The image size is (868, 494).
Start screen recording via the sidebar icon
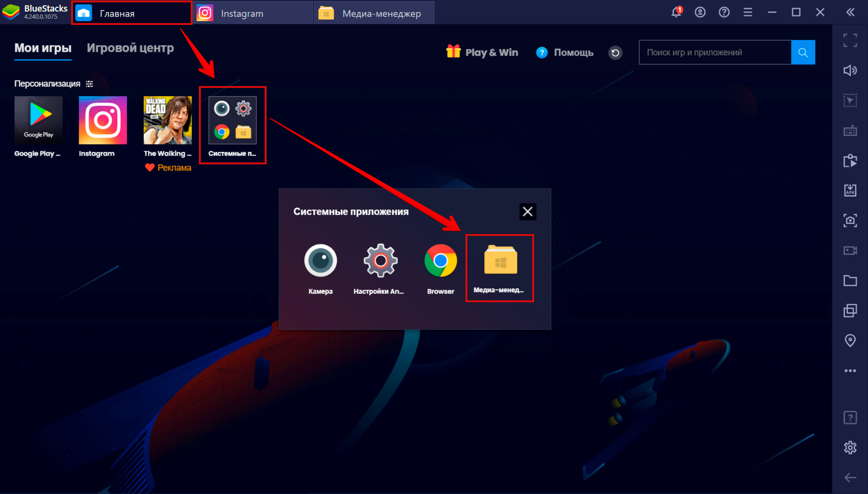pyautogui.click(x=850, y=250)
